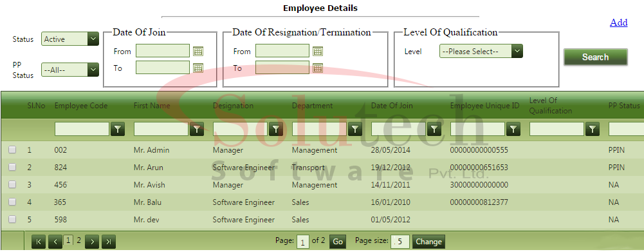Image resolution: width=644 pixels, height=252 pixels.
Task: Go to the last page of results
Action: point(109,242)
